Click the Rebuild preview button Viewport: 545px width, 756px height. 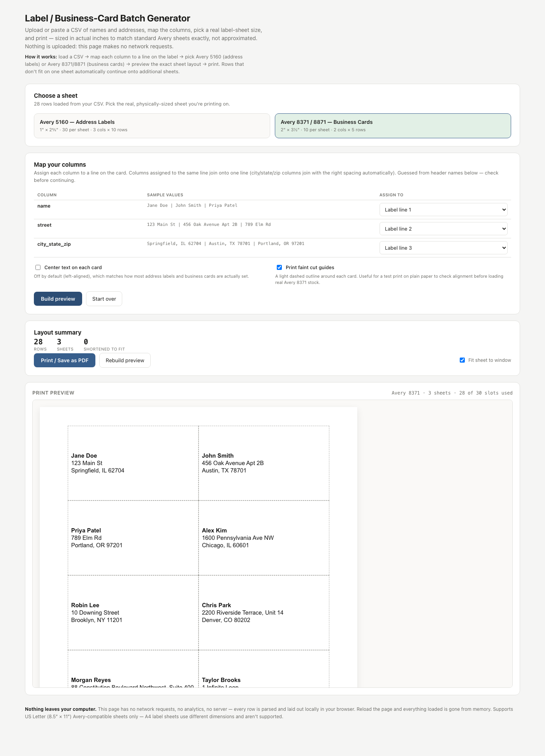125,360
